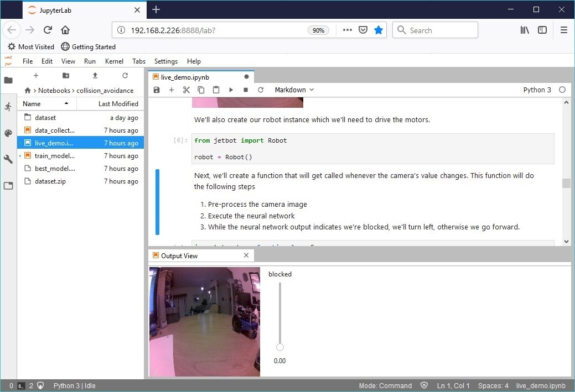
Task: Restart the kernel using refresh arrow icon
Action: tap(261, 90)
